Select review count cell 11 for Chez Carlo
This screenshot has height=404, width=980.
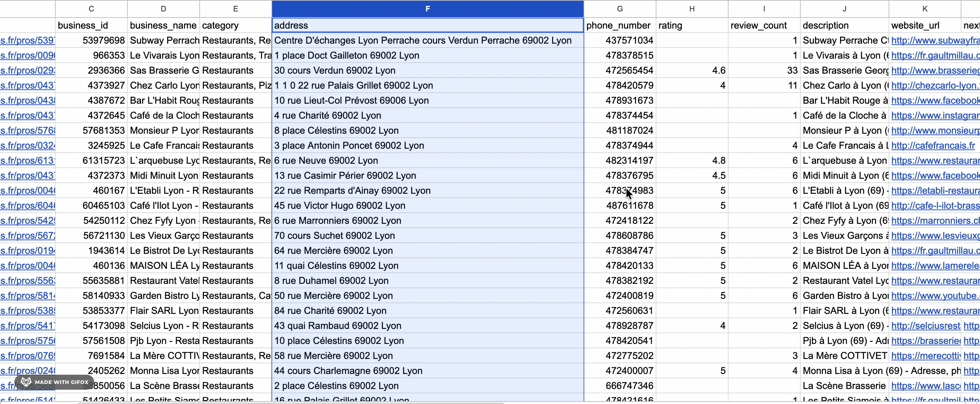(x=764, y=85)
